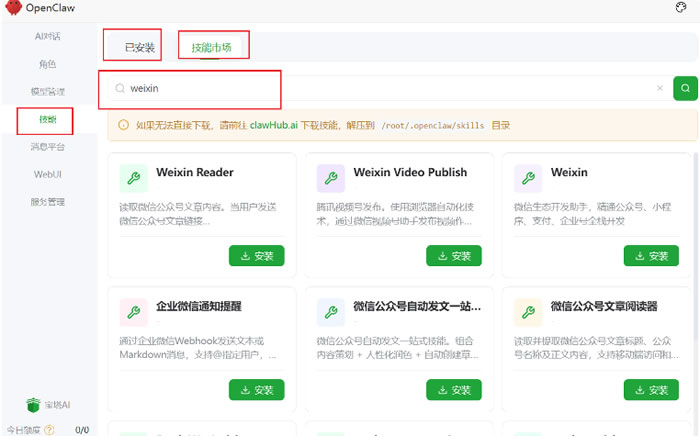Viewport: 700px width, 436px height.
Task: Install the 微信公众号自动发文 skill
Action: click(x=453, y=390)
